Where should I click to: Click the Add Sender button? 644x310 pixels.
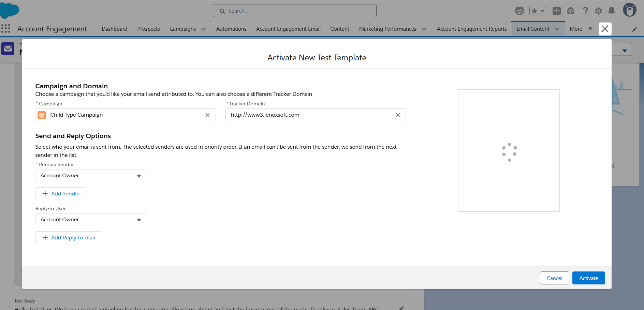click(61, 194)
